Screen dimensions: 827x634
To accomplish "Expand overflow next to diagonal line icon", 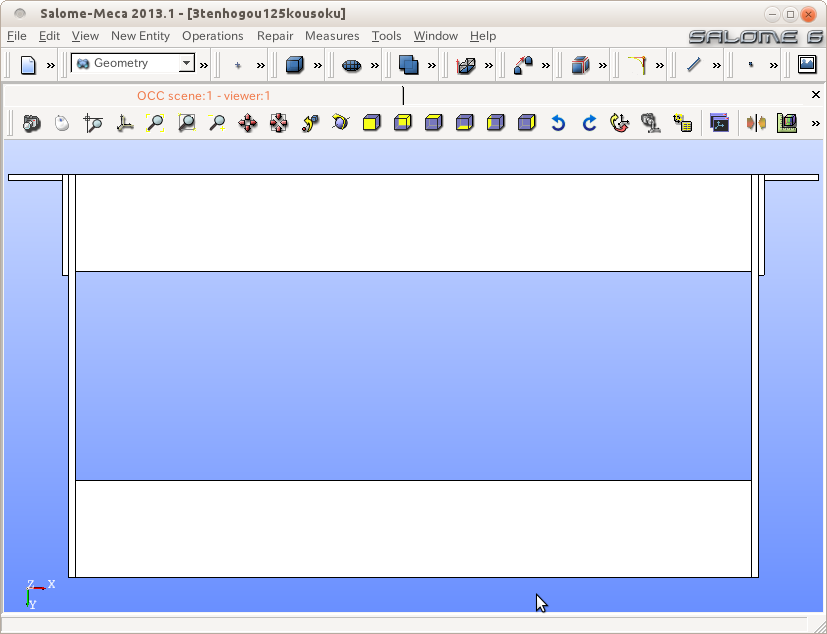I will [x=716, y=65].
